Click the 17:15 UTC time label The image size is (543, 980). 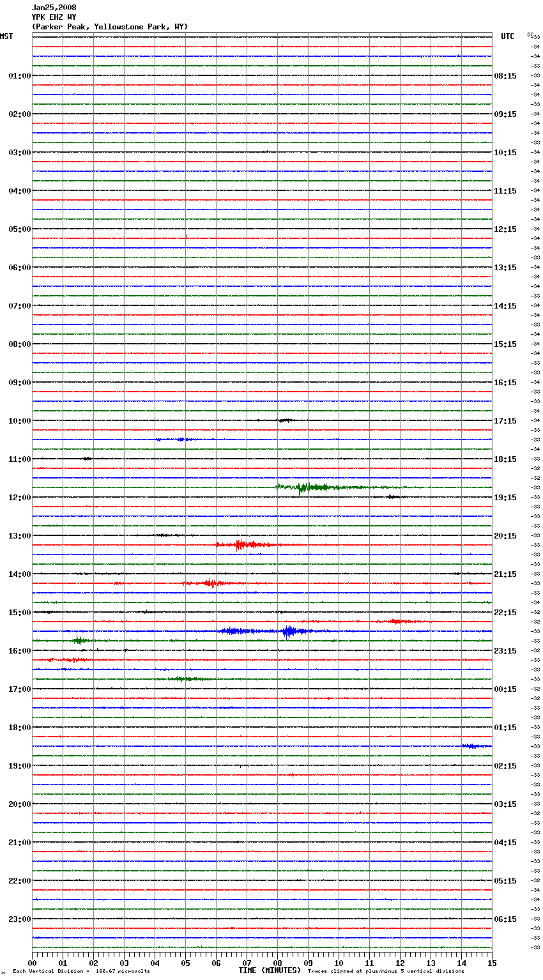point(505,421)
